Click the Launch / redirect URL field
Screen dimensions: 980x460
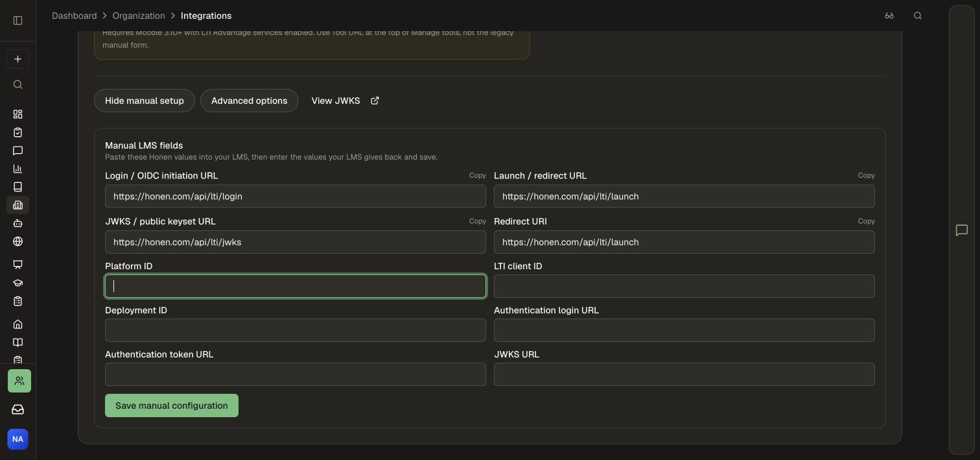[684, 197]
